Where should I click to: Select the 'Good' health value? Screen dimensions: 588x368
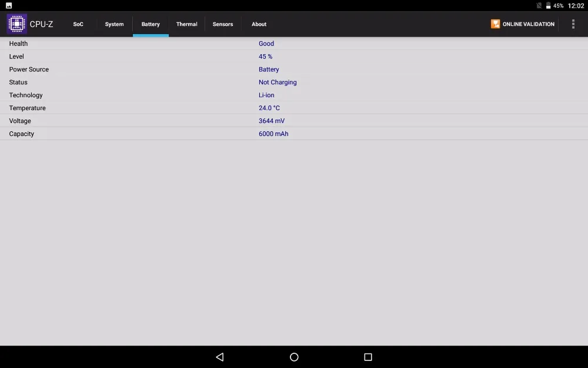tap(266, 44)
